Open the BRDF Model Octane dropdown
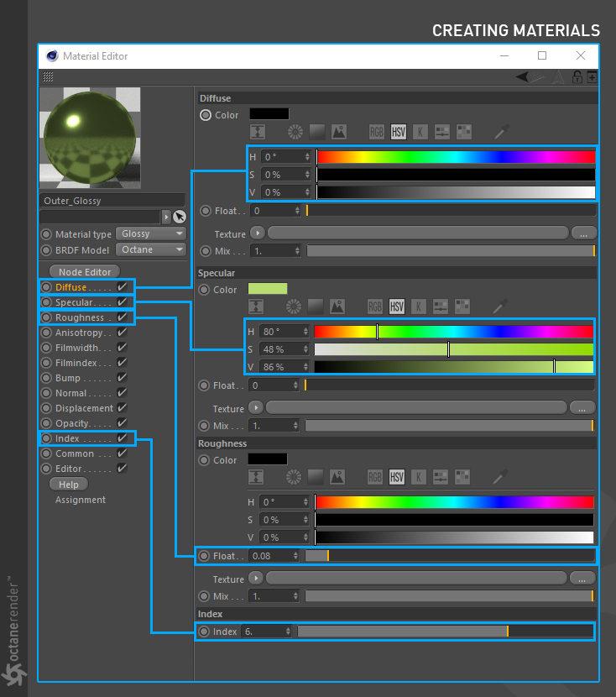616x697 pixels. point(150,249)
